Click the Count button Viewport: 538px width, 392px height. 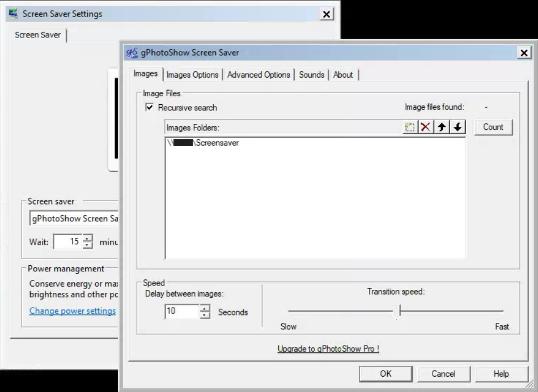pyautogui.click(x=493, y=127)
